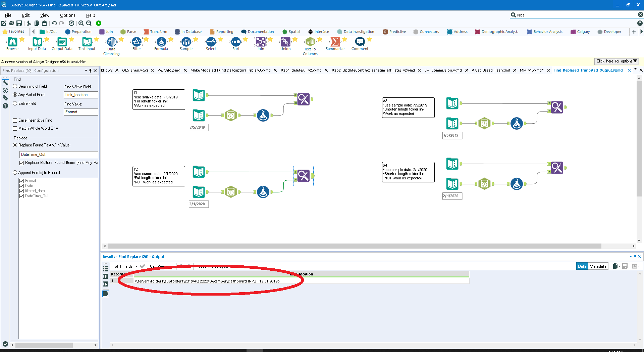Select the Input Data tool
Viewport: 644px width, 352px height.
tap(37, 42)
